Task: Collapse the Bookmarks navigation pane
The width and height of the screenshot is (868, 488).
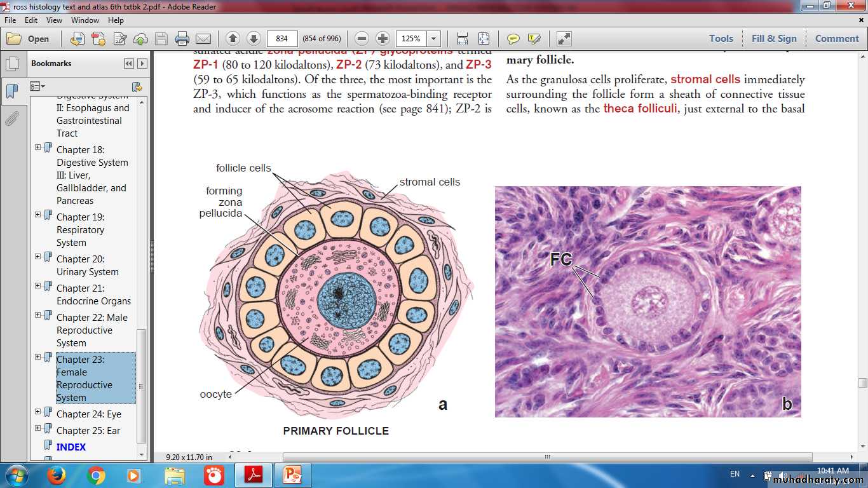Action: [x=129, y=64]
